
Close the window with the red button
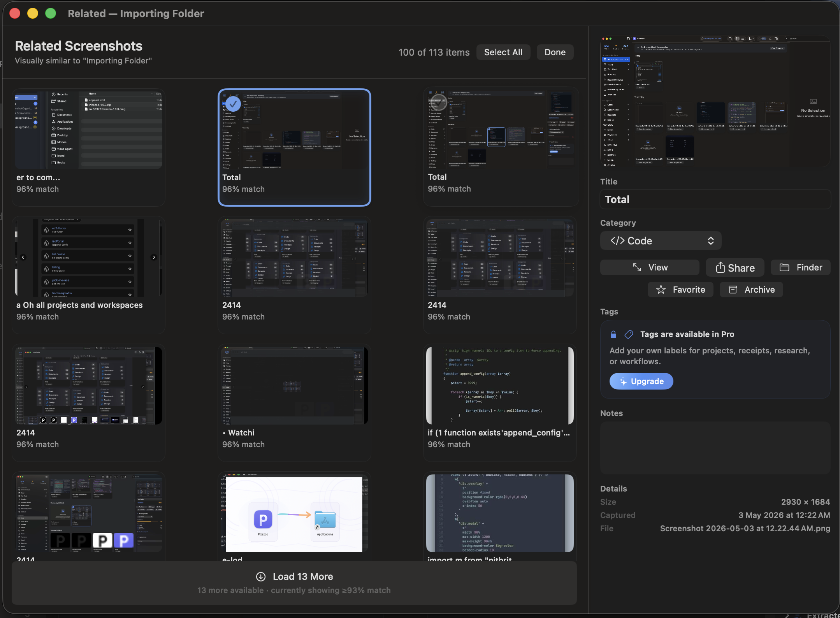click(15, 14)
